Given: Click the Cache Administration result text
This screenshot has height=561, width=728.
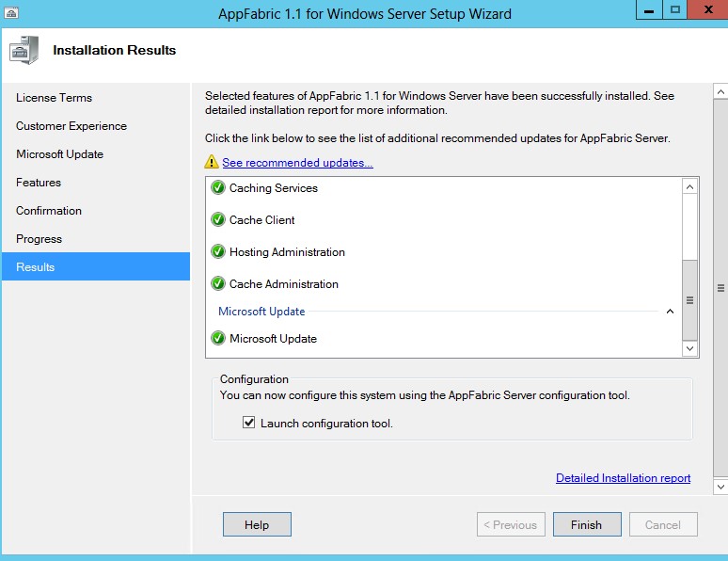Looking at the screenshot, I should pyautogui.click(x=284, y=284).
